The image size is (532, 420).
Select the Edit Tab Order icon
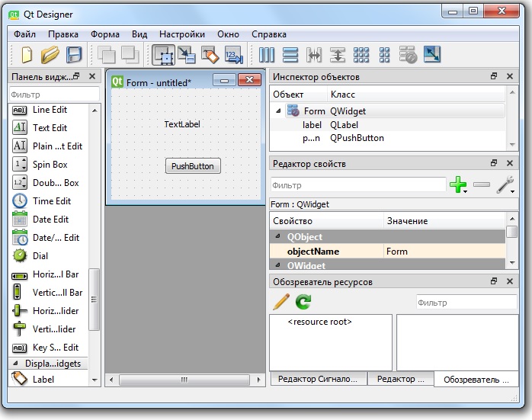pyautogui.click(x=234, y=55)
